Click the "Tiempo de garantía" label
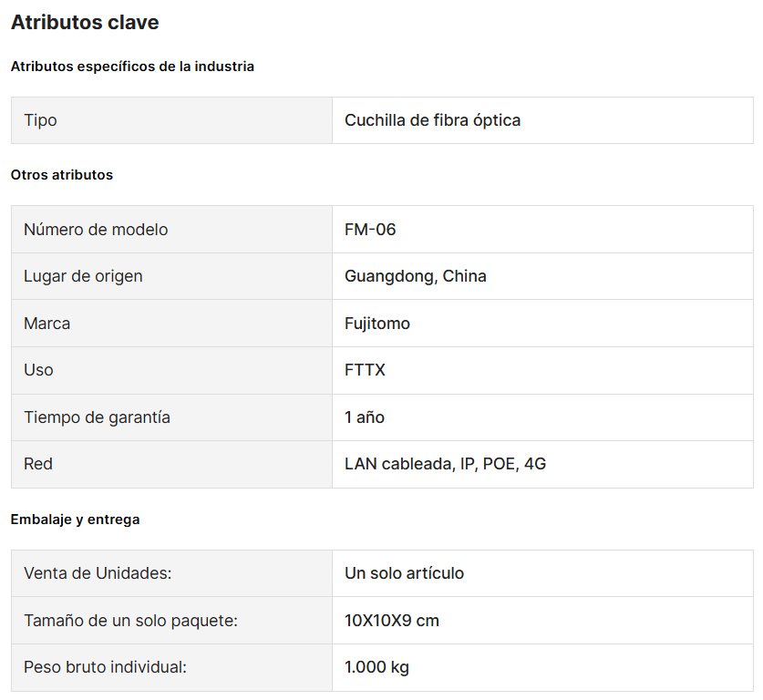This screenshot has width=763, height=700. [x=97, y=417]
